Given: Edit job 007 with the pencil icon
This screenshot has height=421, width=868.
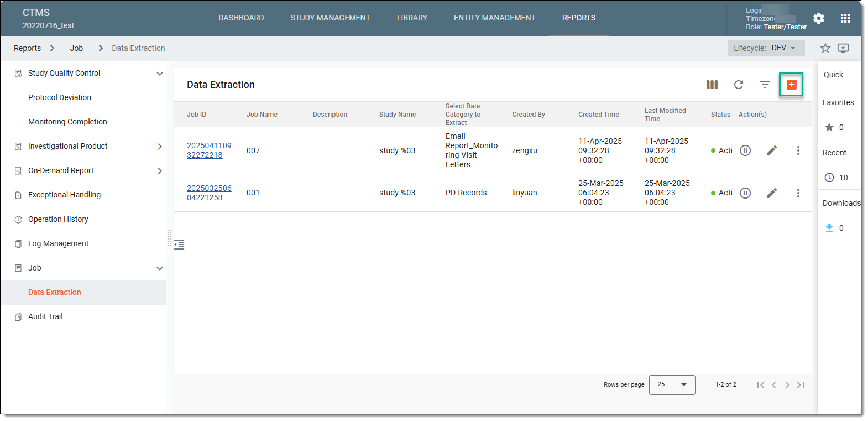Looking at the screenshot, I should pyautogui.click(x=772, y=150).
